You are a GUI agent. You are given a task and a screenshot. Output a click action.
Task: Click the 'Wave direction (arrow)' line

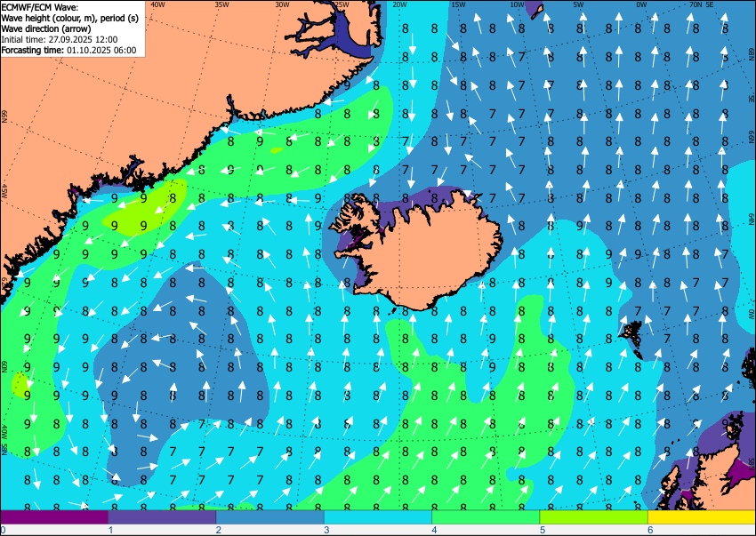(x=46, y=29)
